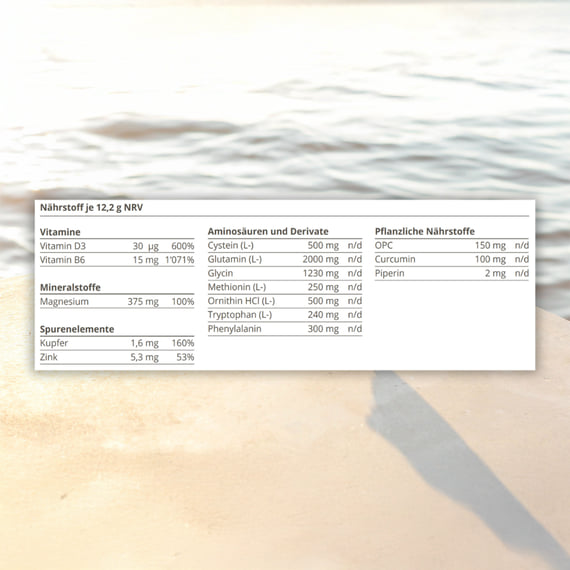The width and height of the screenshot is (570, 570).
Task: Click the Tryptophan (L-) row
Action: 285,315
